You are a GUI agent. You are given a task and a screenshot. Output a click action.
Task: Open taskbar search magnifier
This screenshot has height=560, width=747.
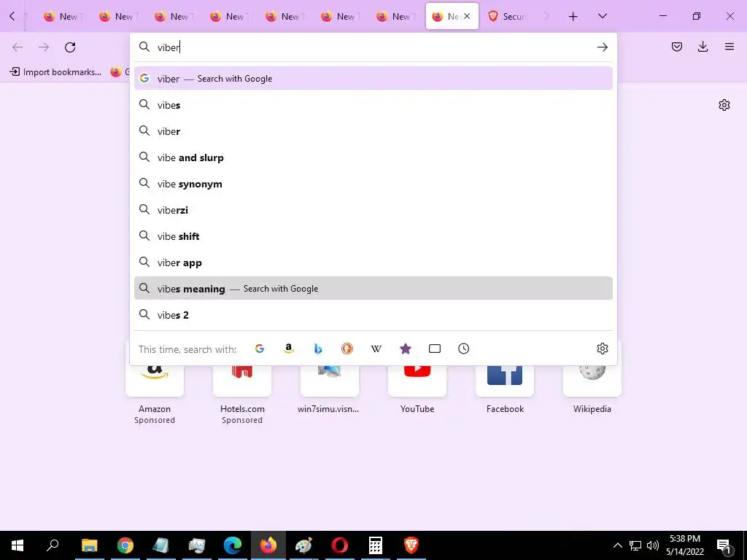coord(53,545)
